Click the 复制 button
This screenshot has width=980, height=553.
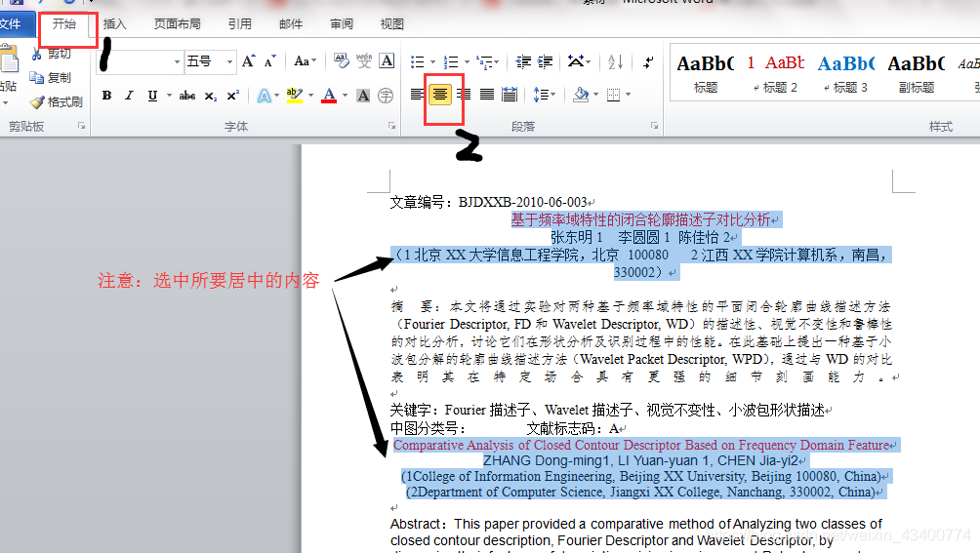click(51, 78)
